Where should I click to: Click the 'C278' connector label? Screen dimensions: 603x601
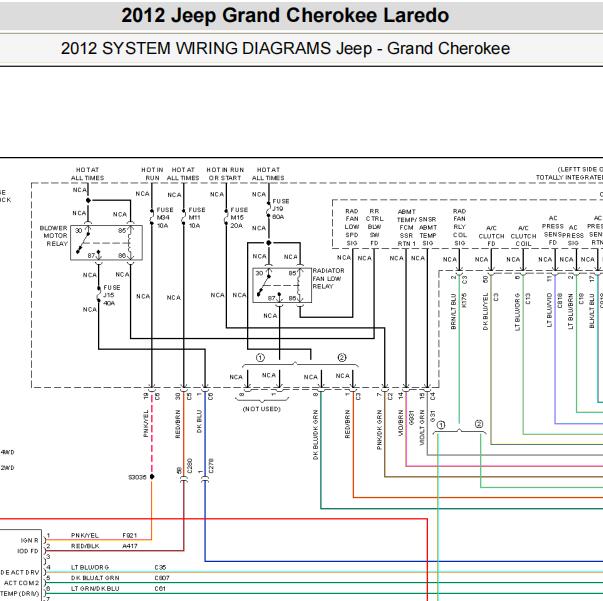pos(211,466)
